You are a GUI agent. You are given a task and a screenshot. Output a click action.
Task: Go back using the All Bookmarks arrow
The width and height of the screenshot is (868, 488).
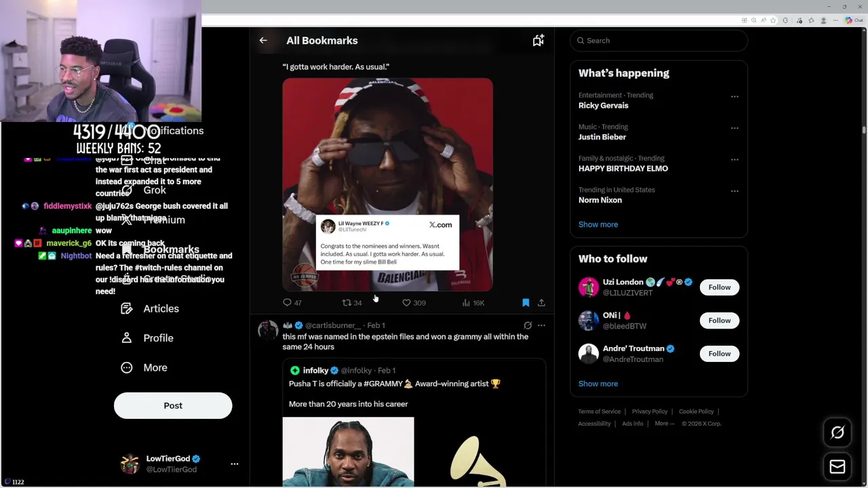[263, 41]
